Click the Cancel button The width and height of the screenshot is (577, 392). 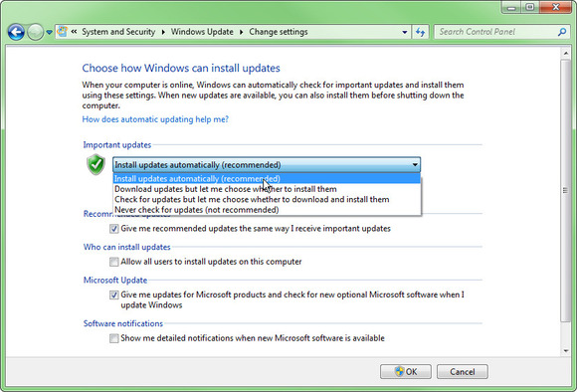(x=463, y=372)
